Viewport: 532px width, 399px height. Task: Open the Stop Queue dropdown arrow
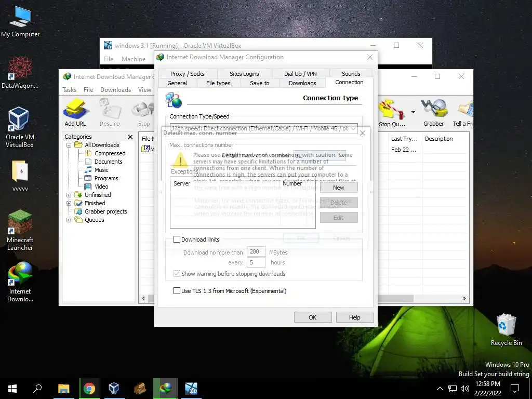[x=413, y=112]
